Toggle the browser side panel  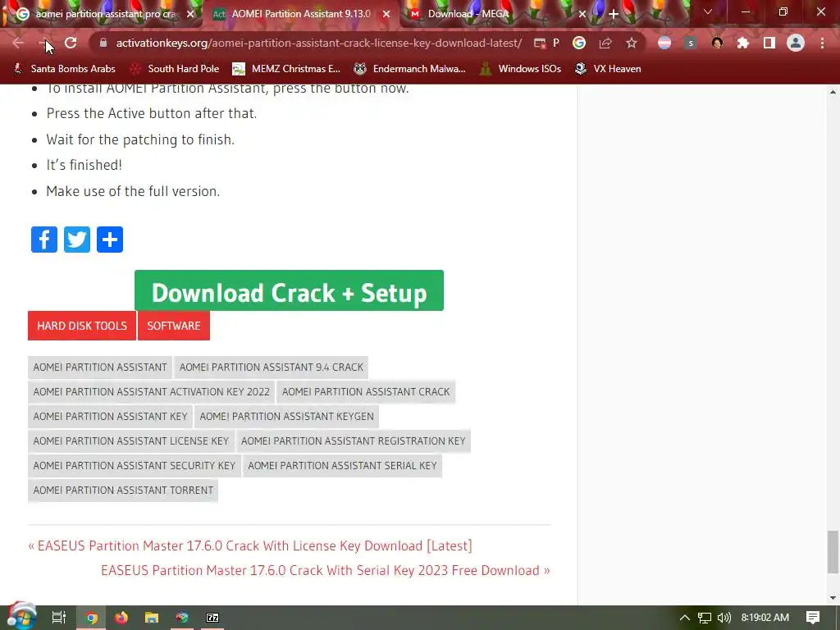coord(769,43)
